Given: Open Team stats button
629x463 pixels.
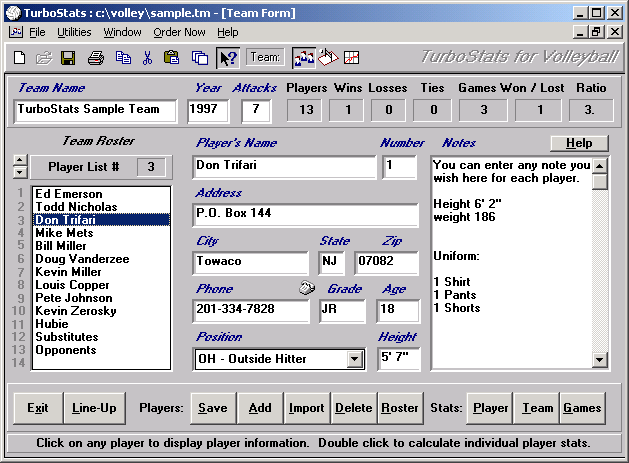Looking at the screenshot, I should coord(537,408).
